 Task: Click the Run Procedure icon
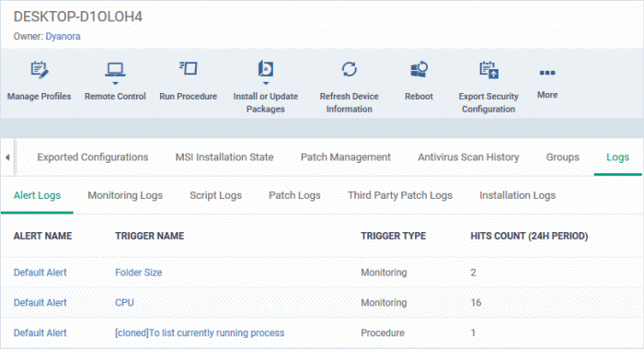[189, 68]
